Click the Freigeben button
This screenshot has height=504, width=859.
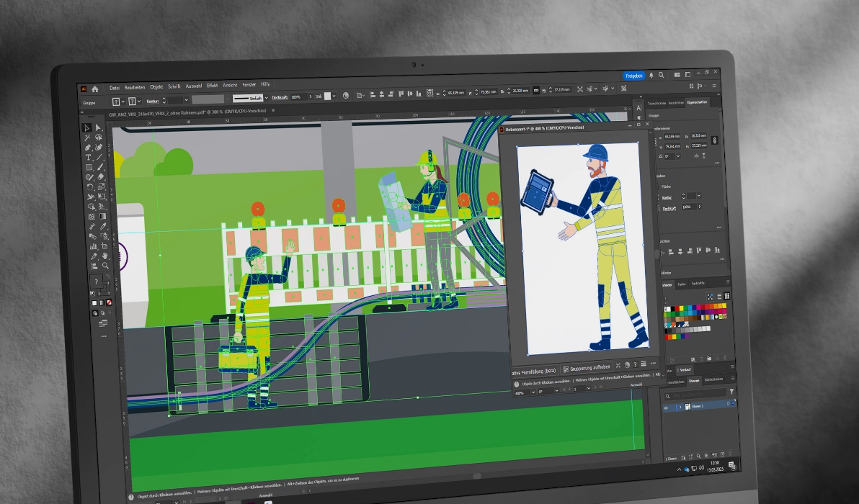pyautogui.click(x=633, y=76)
